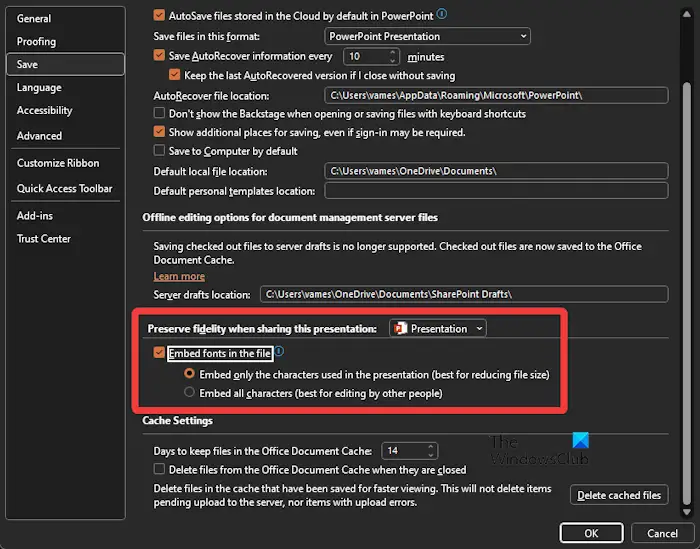Open the Language options category
This screenshot has width=700, height=549.
(65, 87)
